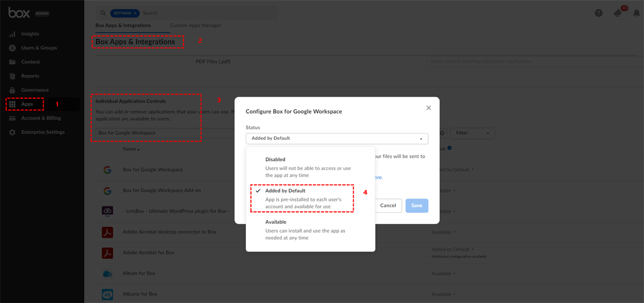The width and height of the screenshot is (644, 303).
Task: Click the Save button
Action: [x=417, y=205]
